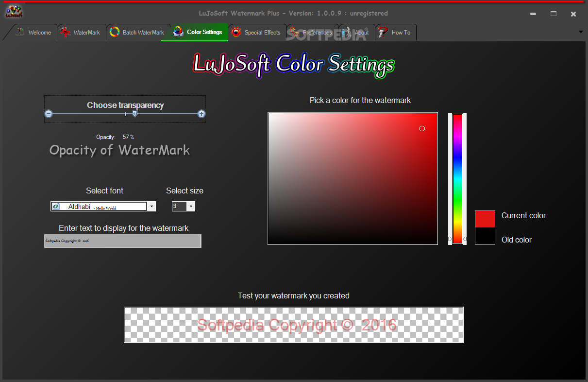Viewport: 588px width, 382px height.
Task: Click the rainbow hue slider bar
Action: (457, 178)
